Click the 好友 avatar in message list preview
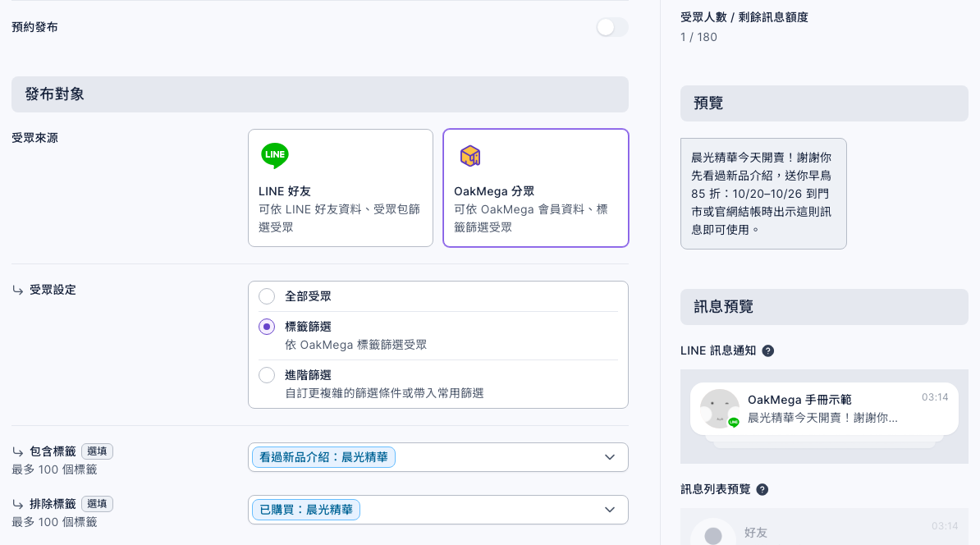The width and height of the screenshot is (980, 545). tap(713, 534)
